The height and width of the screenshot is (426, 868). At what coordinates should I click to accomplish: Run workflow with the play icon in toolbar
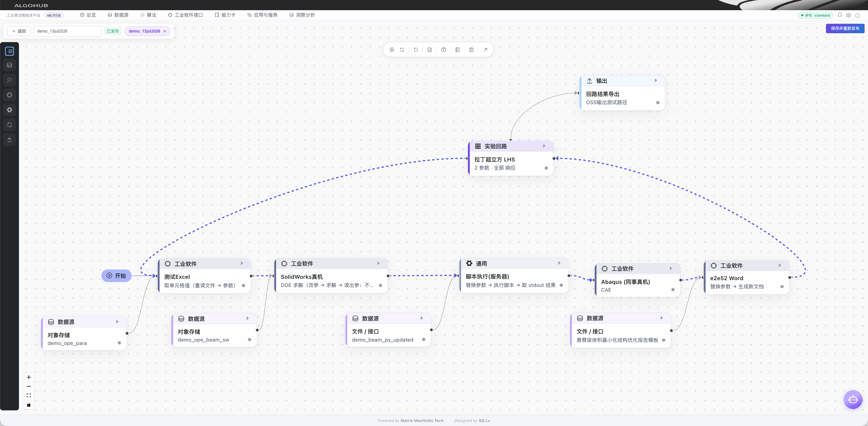click(x=392, y=50)
